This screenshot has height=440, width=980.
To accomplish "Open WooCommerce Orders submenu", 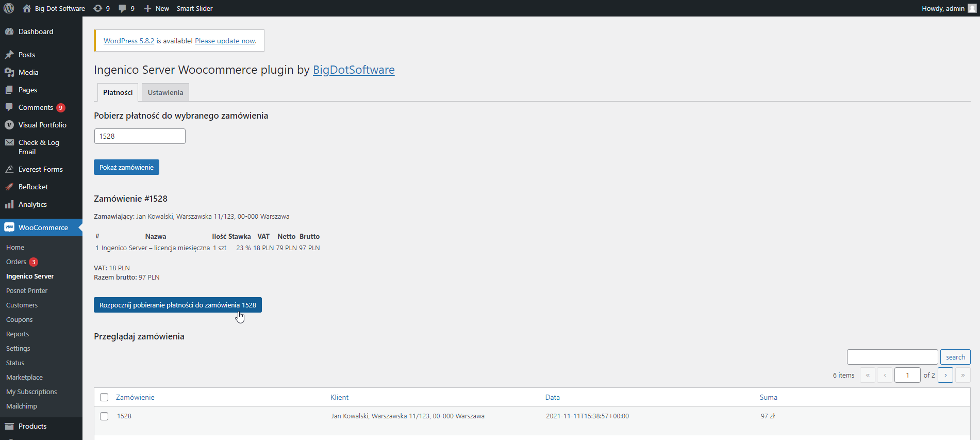I will pos(16,262).
